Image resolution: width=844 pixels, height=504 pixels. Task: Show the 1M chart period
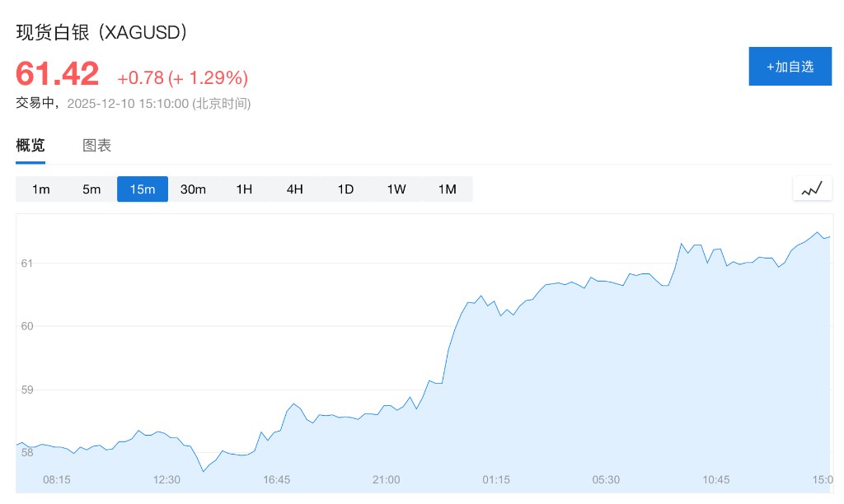coord(447,189)
